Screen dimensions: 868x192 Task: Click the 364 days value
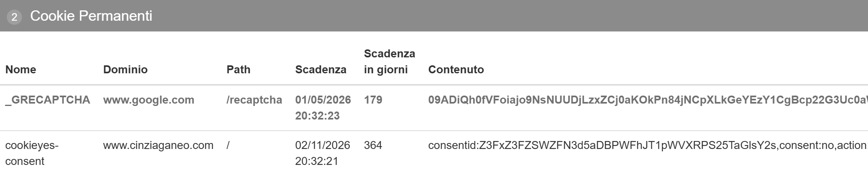373,145
